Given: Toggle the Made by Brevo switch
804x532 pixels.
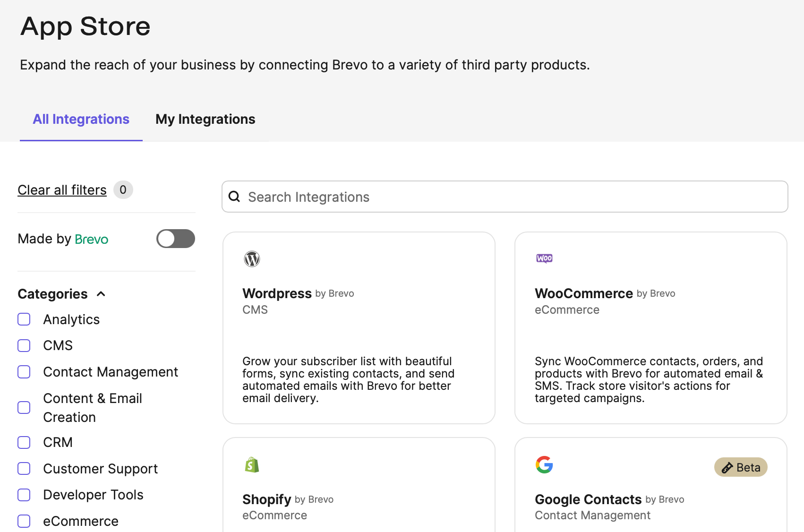Looking at the screenshot, I should 176,239.
